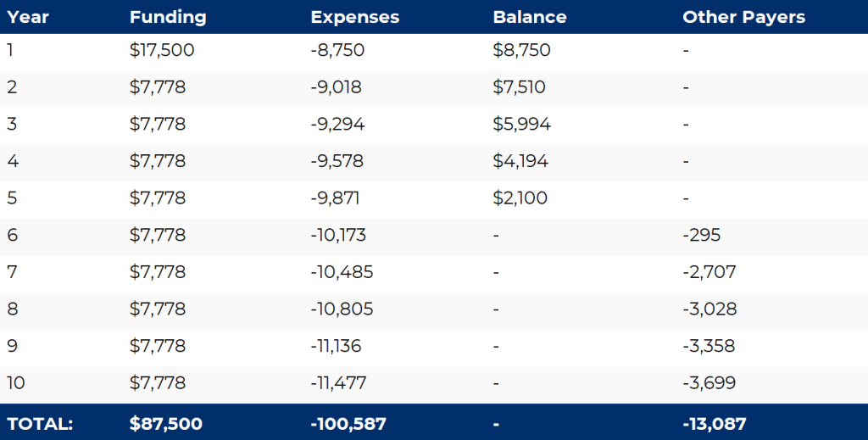
Task: Click the -13,087 total other payers cell
Action: pos(714,424)
